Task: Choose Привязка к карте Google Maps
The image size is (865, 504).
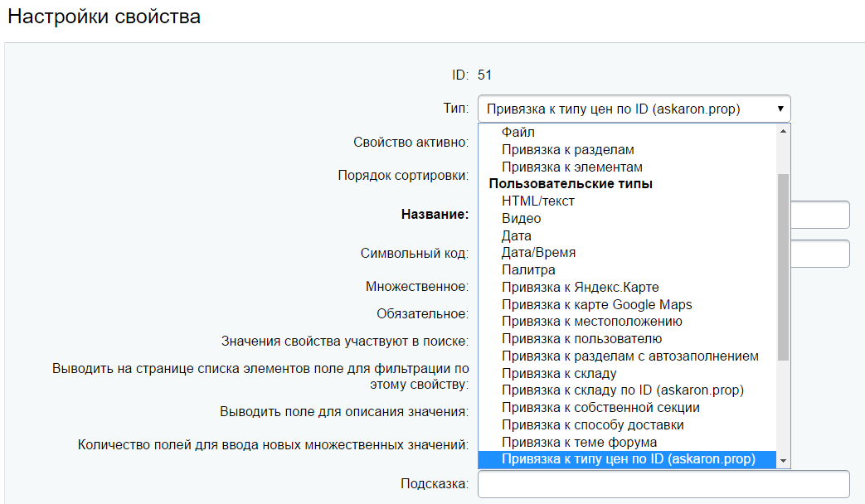Action: click(596, 304)
